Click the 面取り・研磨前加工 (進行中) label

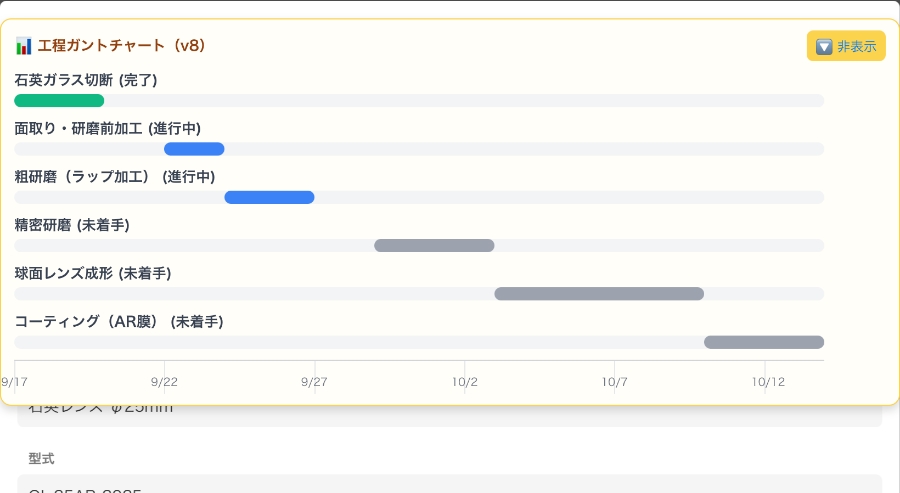pyautogui.click(x=108, y=128)
